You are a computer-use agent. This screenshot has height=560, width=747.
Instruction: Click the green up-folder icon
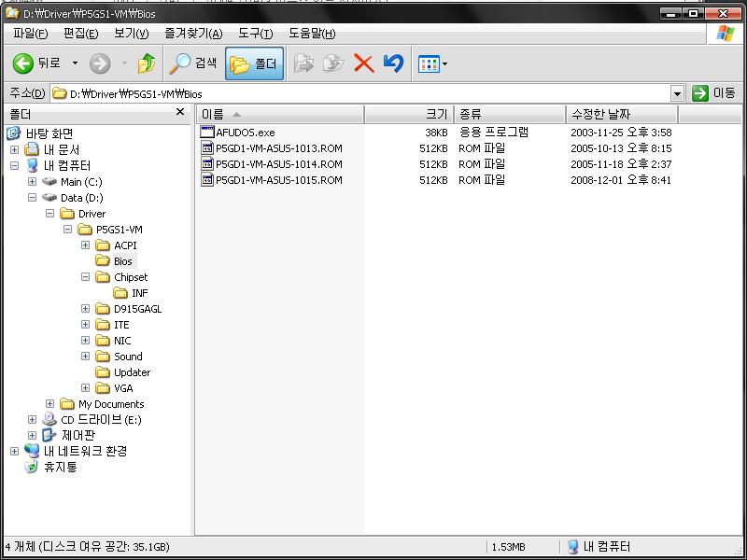(x=147, y=63)
